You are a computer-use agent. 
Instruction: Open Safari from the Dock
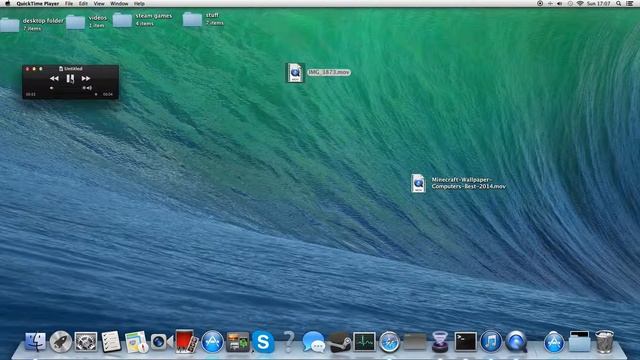click(389, 342)
